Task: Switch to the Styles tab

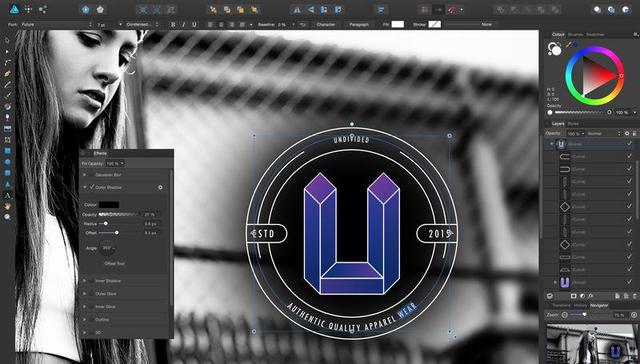Action: pyautogui.click(x=573, y=124)
